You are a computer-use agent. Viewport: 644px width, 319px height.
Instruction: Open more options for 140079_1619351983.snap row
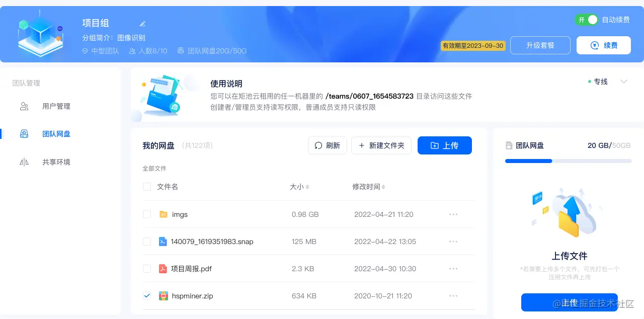point(453,242)
